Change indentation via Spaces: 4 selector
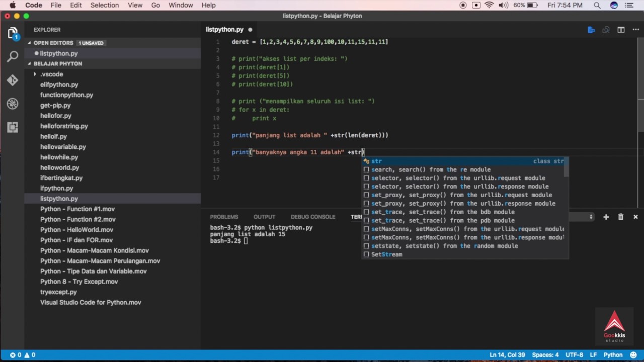 (x=545, y=355)
